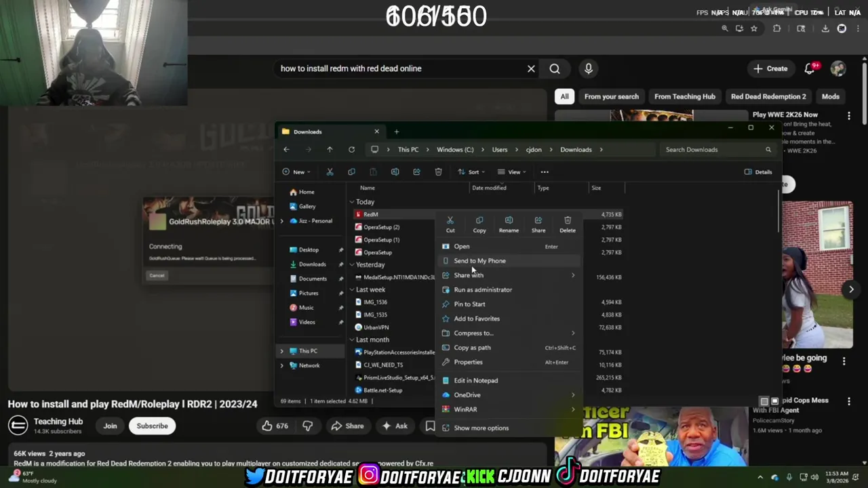Image resolution: width=868 pixels, height=488 pixels.
Task: Click the Explorer toolbar Cut icon
Action: [330, 172]
